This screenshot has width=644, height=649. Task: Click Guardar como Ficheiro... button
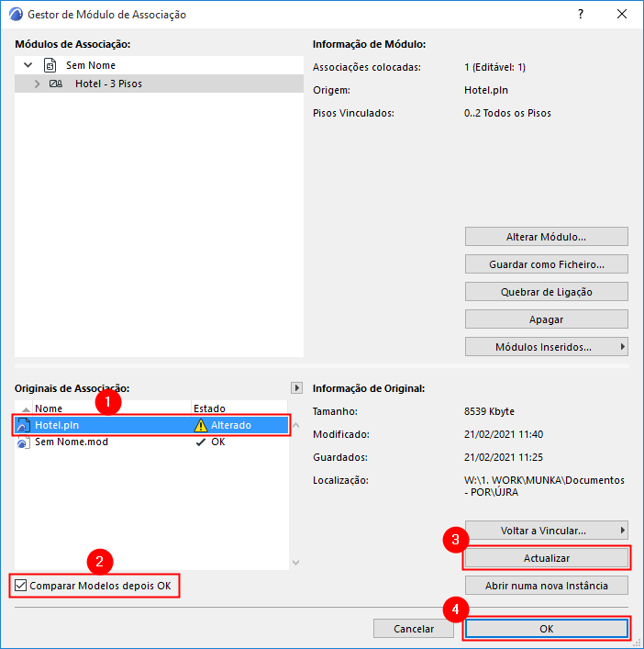(546, 264)
